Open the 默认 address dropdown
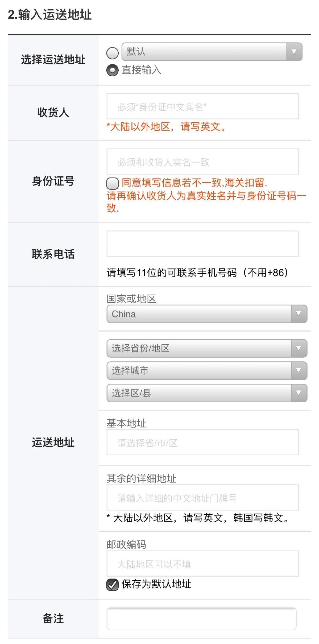This screenshot has width=319, height=644. click(204, 52)
